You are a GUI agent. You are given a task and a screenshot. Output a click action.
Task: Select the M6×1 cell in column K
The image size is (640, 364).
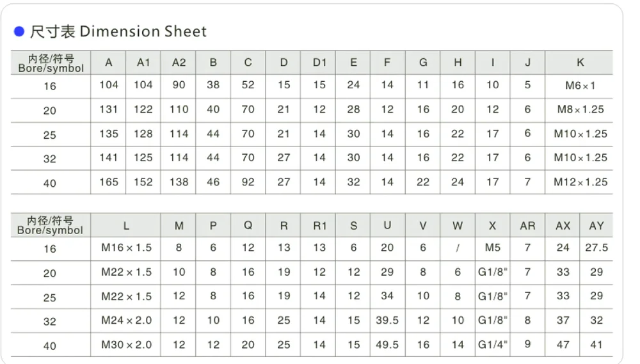(x=580, y=85)
